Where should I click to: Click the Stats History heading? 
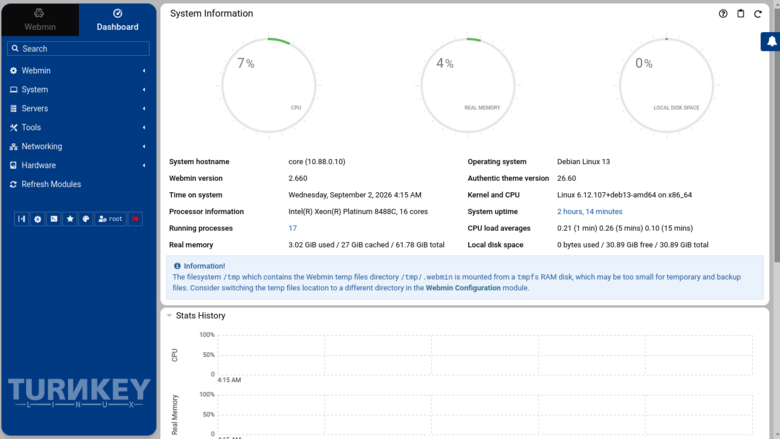pyautogui.click(x=200, y=316)
